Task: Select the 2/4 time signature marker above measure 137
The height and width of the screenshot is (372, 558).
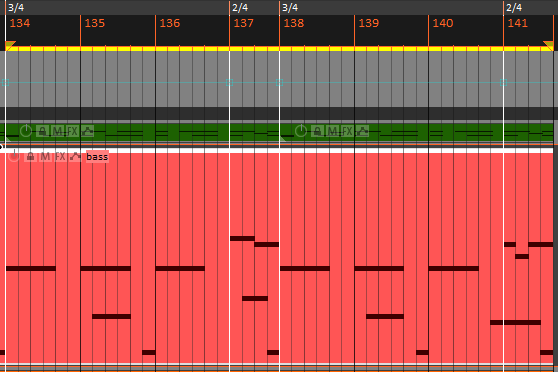Action: [240, 7]
